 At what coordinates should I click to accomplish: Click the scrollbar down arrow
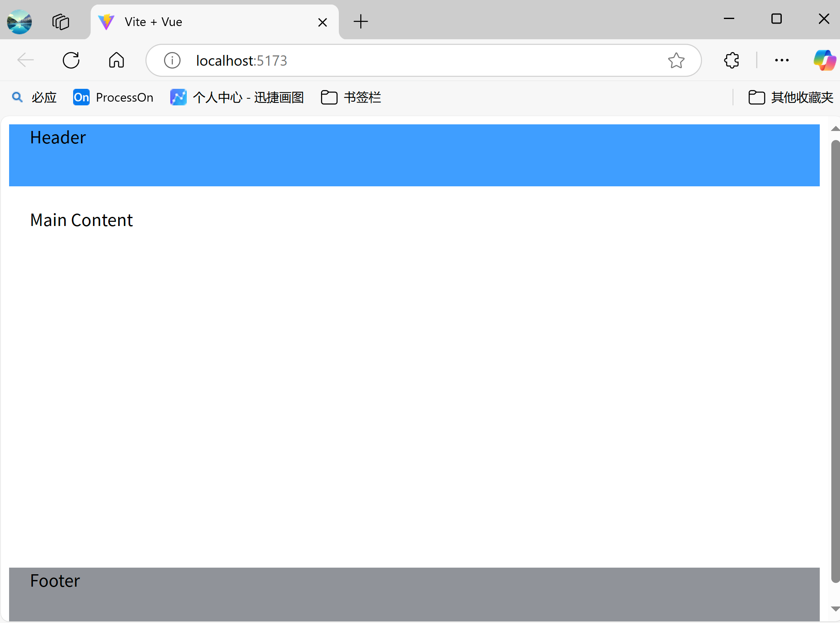point(835,609)
